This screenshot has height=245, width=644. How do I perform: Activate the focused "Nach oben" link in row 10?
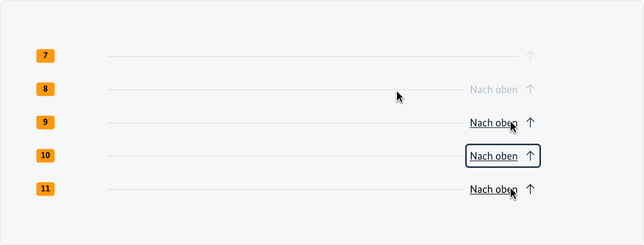493,156
